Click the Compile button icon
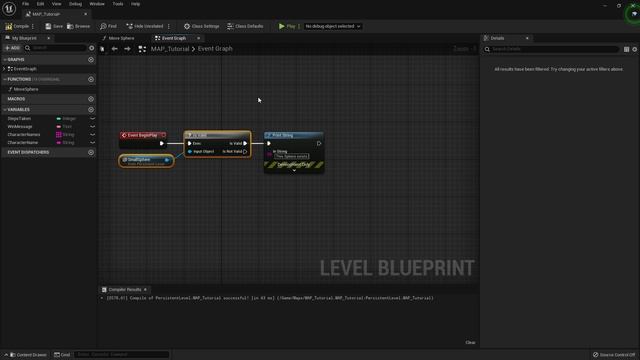Screen dimensions: 640x360 (9, 26)
